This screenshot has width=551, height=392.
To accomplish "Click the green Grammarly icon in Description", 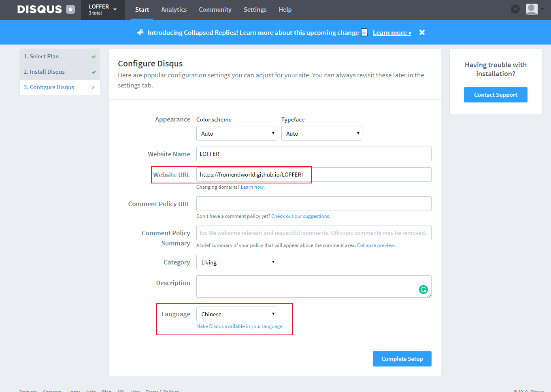I will [x=423, y=289].
